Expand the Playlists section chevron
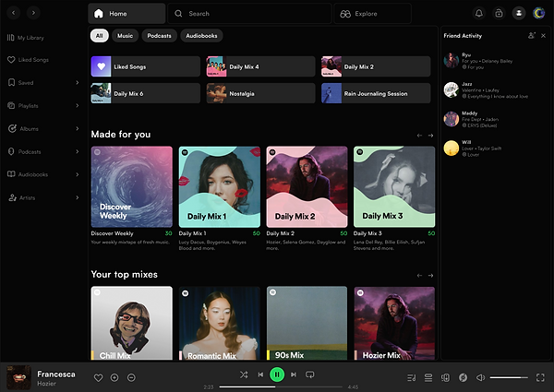This screenshot has height=392, width=554. point(77,105)
